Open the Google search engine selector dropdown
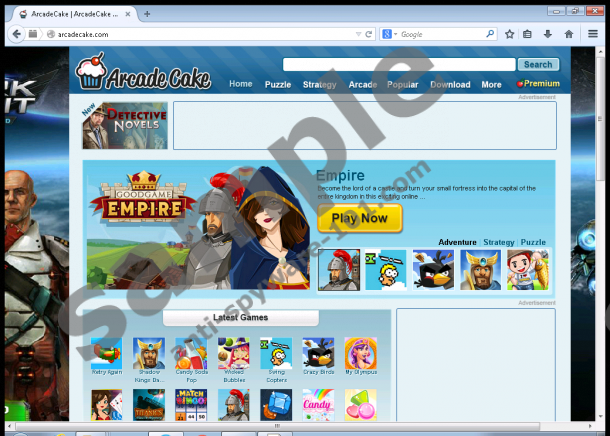This screenshot has width=610, height=436. 389,34
